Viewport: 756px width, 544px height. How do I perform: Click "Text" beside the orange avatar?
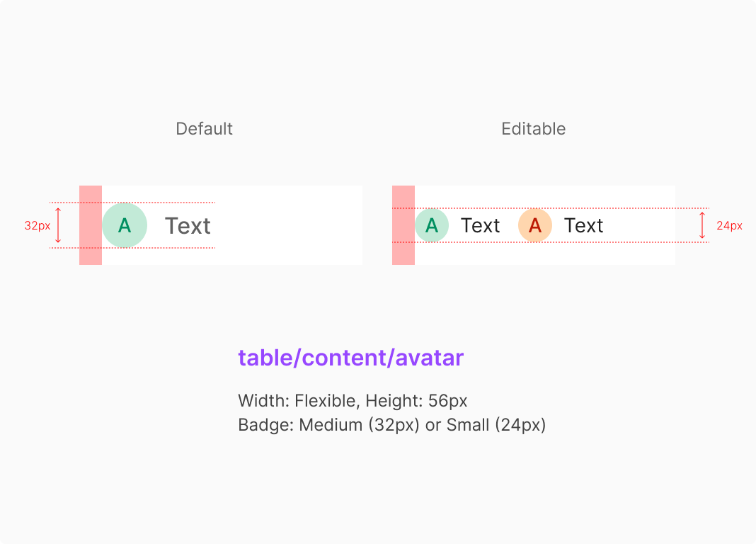[583, 225]
